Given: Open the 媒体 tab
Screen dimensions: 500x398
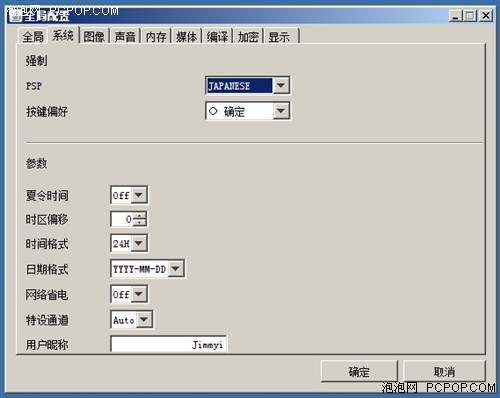Looking at the screenshot, I should (187, 36).
